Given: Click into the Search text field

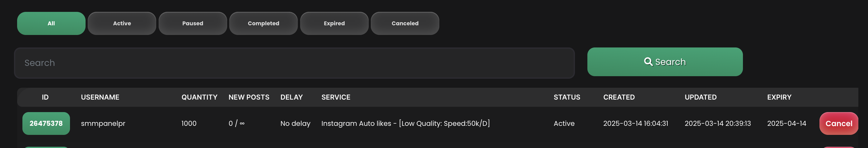Looking at the screenshot, I should coord(294,63).
